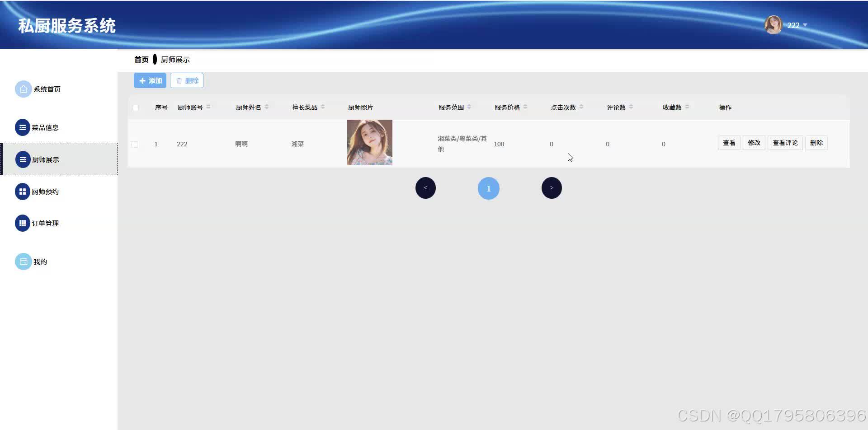Click the trash icon on 删除 button
This screenshot has height=430, width=868.
pos(179,80)
